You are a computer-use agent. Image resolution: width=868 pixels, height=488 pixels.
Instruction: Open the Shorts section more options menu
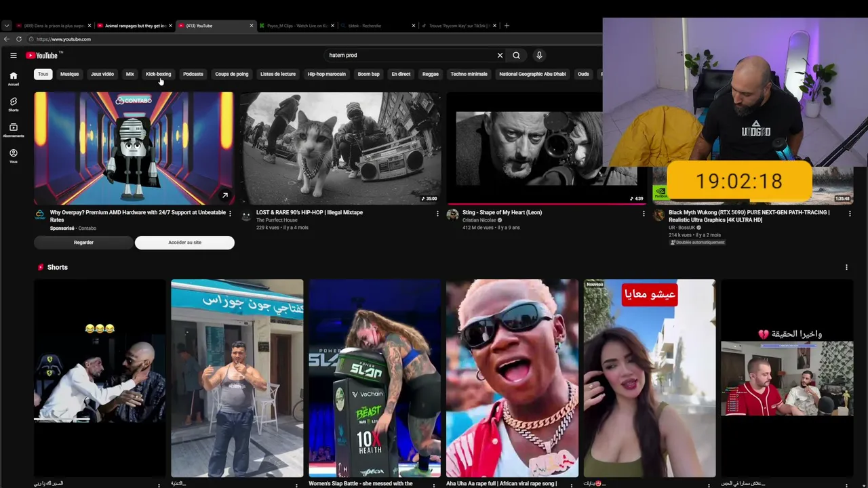pyautogui.click(x=846, y=267)
